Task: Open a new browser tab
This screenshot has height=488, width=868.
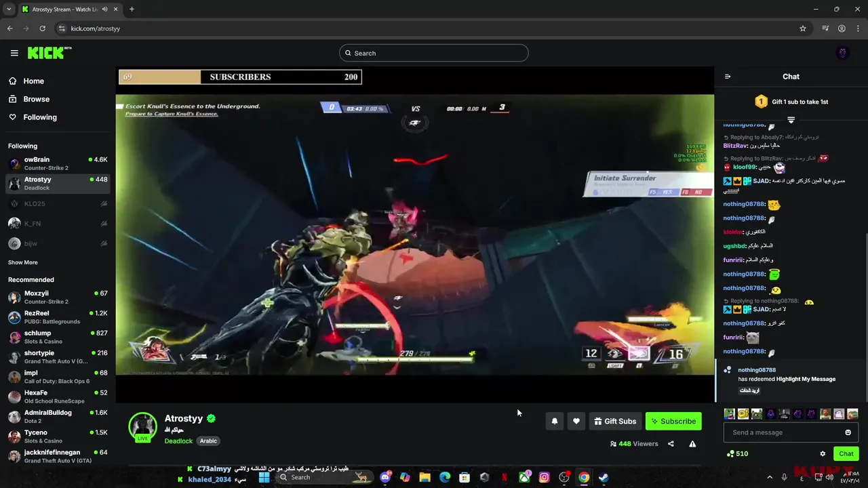Action: coord(132,9)
